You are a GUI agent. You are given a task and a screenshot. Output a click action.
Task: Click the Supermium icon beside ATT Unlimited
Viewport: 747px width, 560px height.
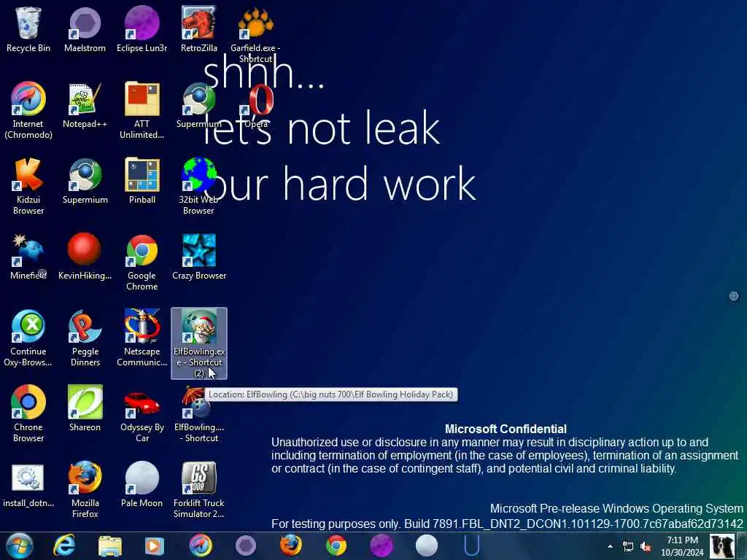(x=198, y=98)
